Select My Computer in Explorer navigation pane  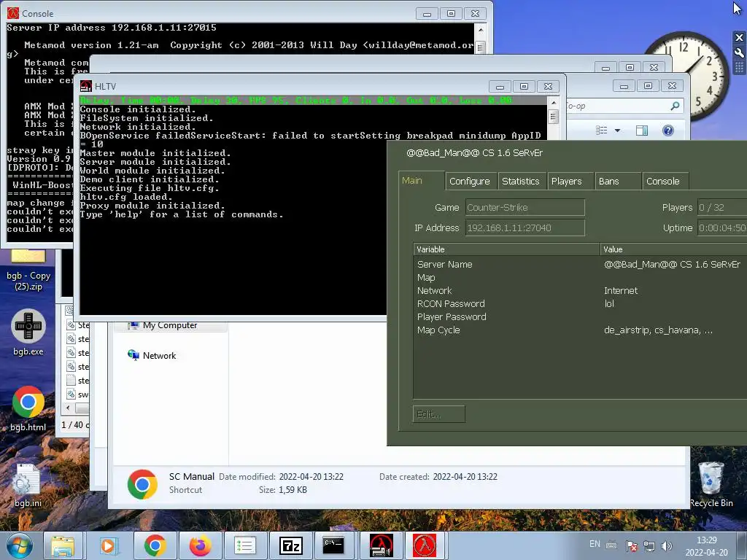[169, 325]
